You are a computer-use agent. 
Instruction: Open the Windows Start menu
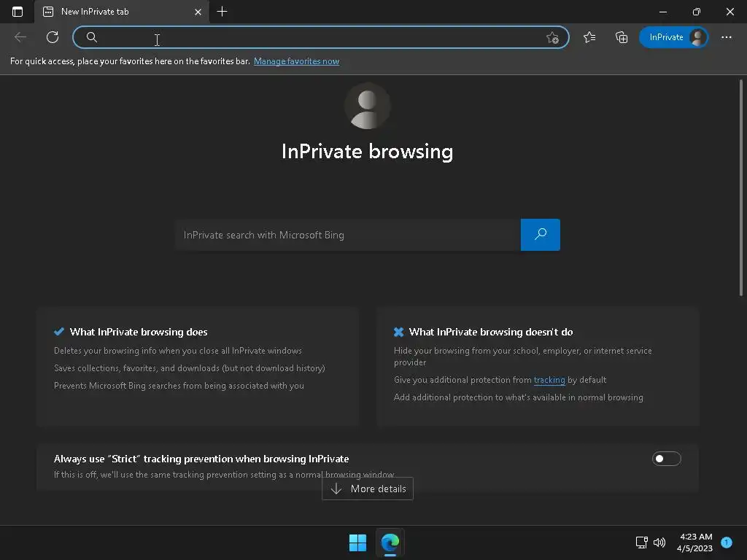[357, 542]
